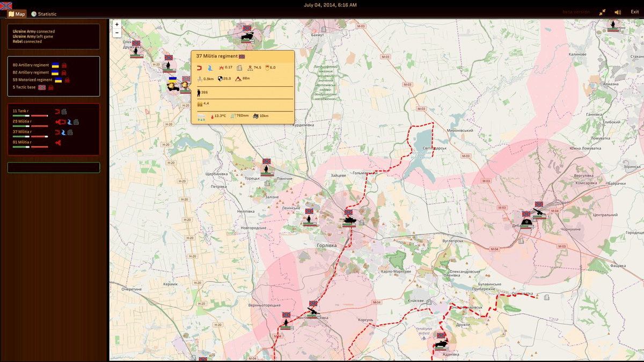This screenshot has width=644, height=362.
Task: Click rebel flag beside 5 Tactic base
Action: coord(42,87)
